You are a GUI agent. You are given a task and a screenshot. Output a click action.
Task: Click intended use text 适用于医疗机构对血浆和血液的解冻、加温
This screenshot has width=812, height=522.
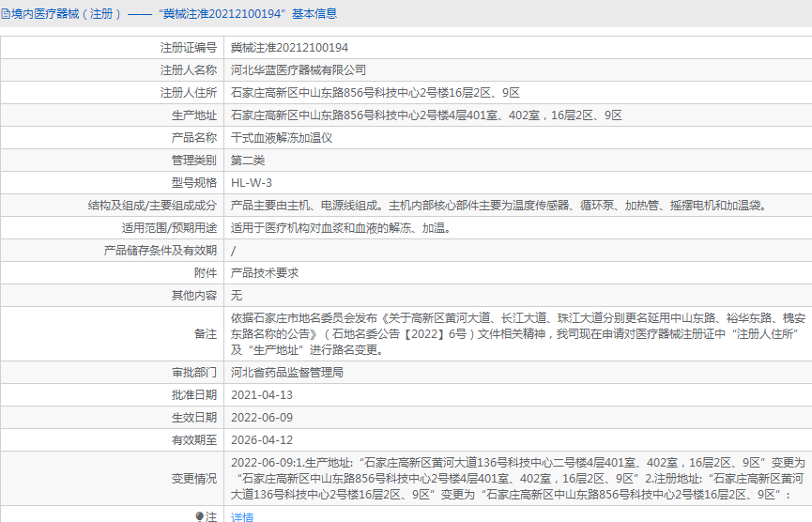coord(343,228)
